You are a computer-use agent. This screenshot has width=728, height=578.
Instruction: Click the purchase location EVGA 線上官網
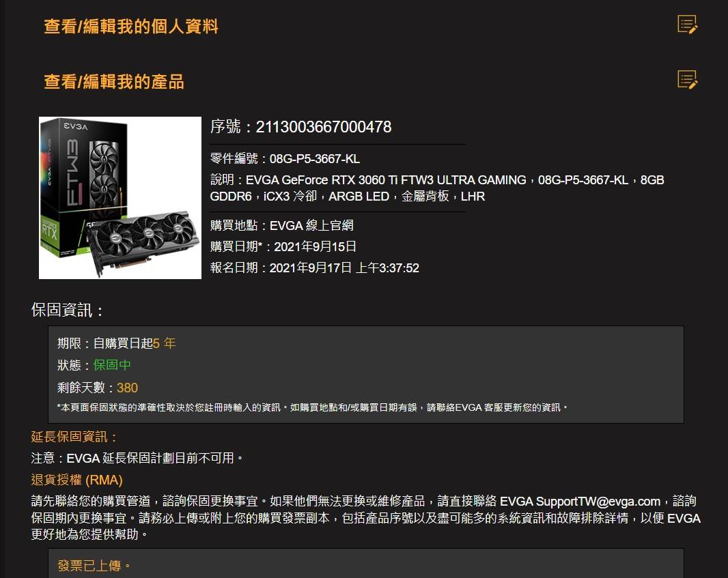click(x=311, y=225)
